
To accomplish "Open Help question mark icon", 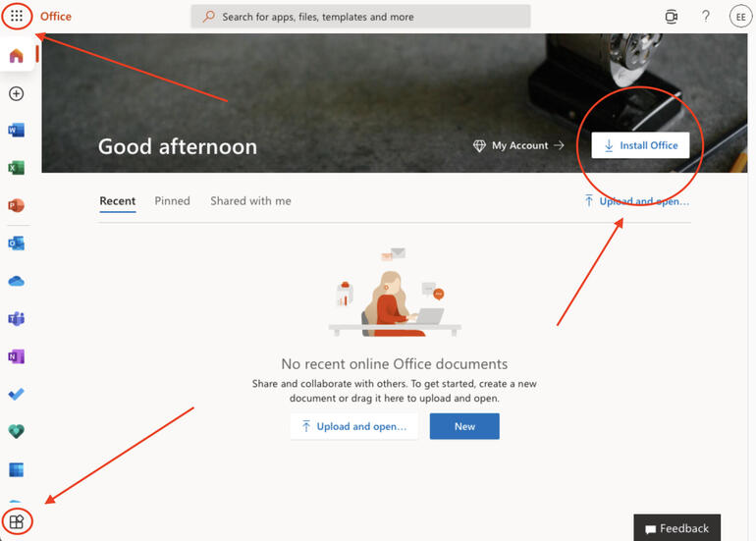I will [706, 17].
